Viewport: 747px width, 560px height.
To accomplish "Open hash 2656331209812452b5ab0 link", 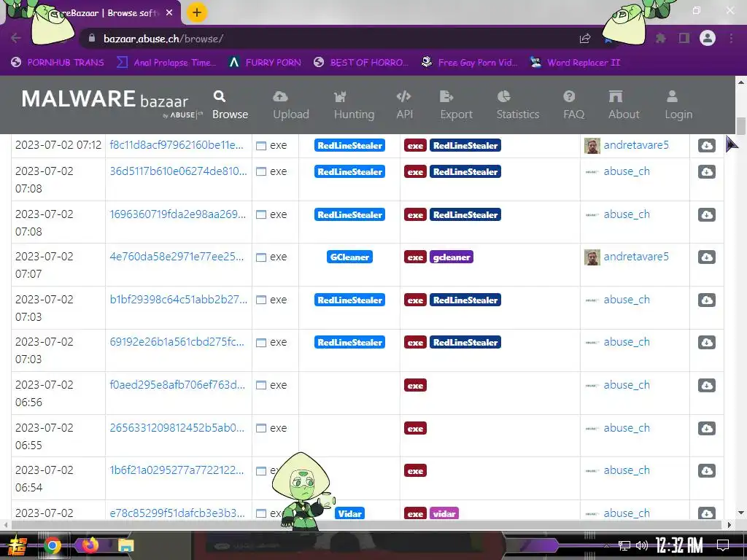I will tap(177, 427).
